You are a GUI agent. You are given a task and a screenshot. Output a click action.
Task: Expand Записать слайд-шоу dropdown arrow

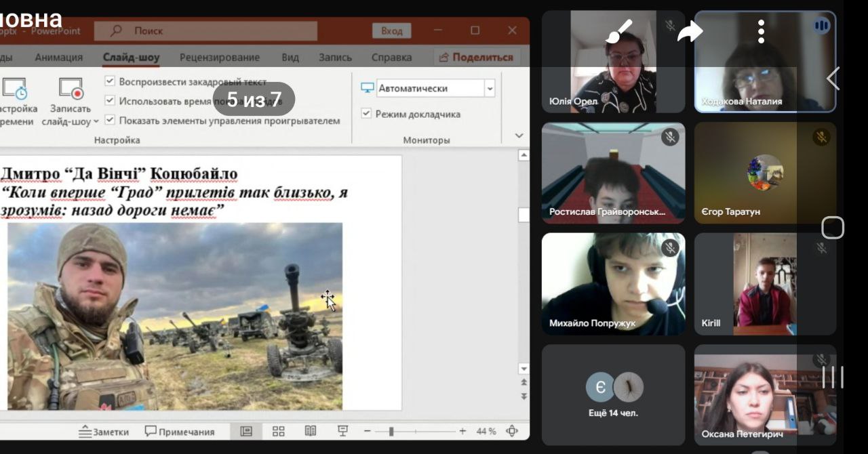click(x=96, y=122)
